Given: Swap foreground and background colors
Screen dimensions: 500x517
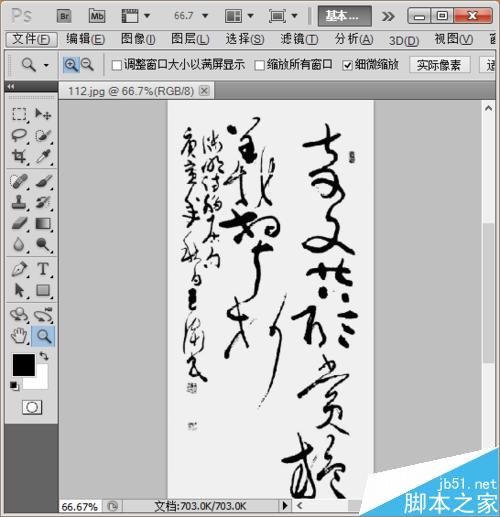Looking at the screenshot, I should (44, 356).
